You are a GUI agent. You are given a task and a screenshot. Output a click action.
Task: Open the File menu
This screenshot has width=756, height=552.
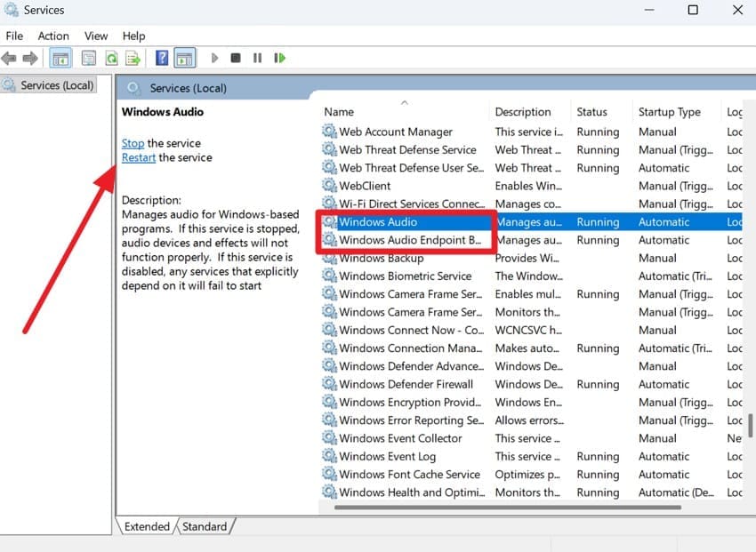[x=14, y=36]
